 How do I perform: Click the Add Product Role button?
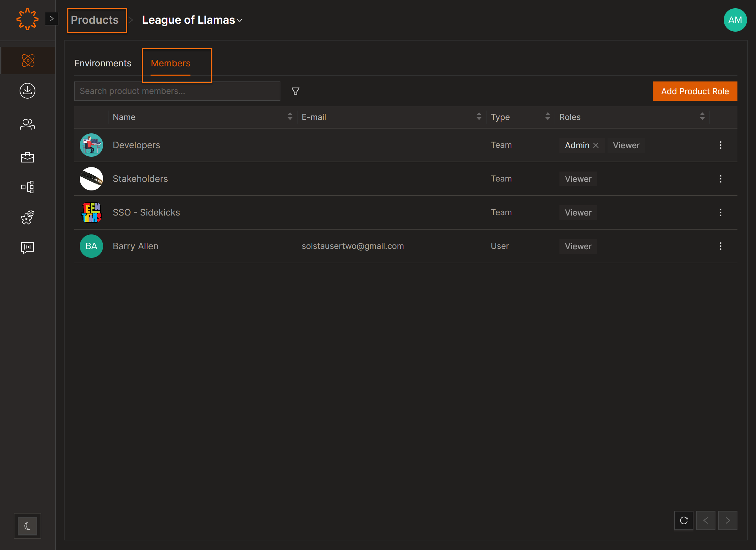click(695, 91)
